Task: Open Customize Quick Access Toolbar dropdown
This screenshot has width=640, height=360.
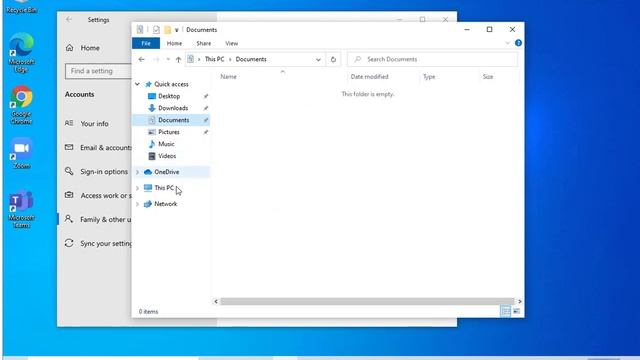Action: coord(176,30)
